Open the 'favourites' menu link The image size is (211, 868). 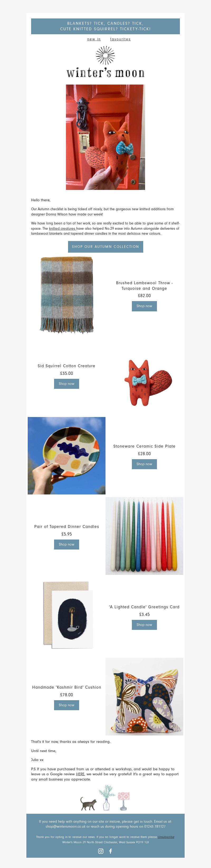tap(120, 39)
